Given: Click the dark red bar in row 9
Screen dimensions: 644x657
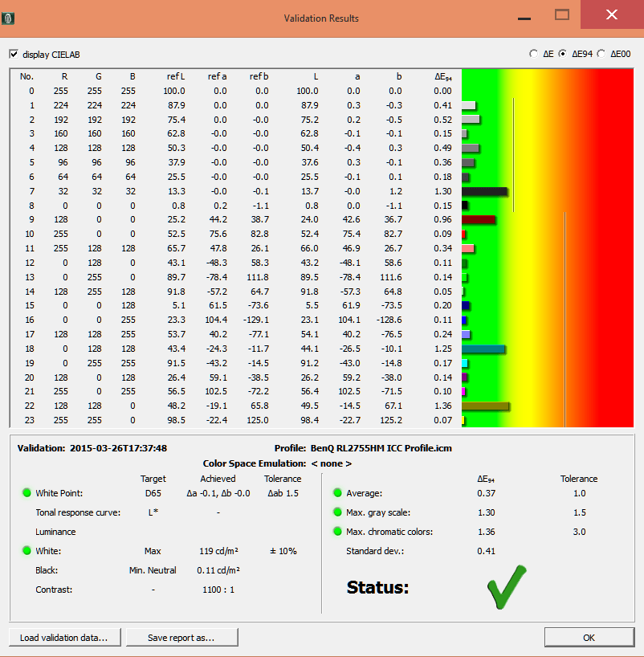Looking at the screenshot, I should [x=478, y=219].
